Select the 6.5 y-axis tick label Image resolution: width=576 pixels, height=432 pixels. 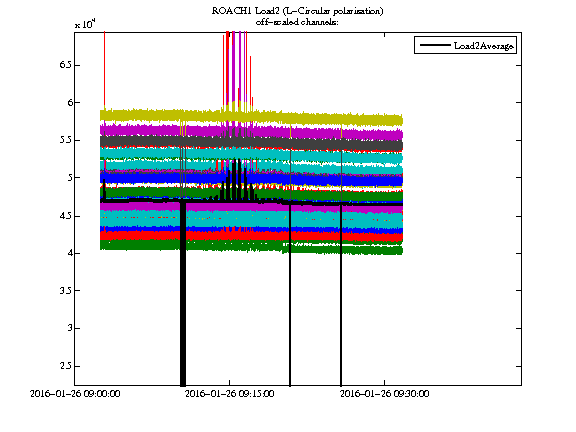pos(64,65)
